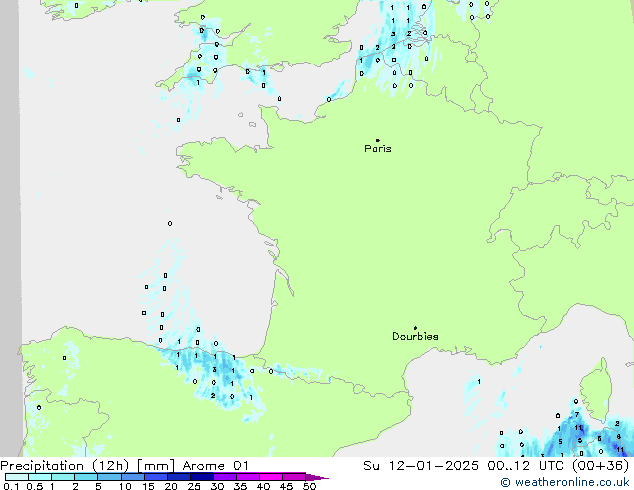Pick the legend swatch between 0.1 and 0.5
Viewport: 634px width, 490px height.
click(x=17, y=477)
